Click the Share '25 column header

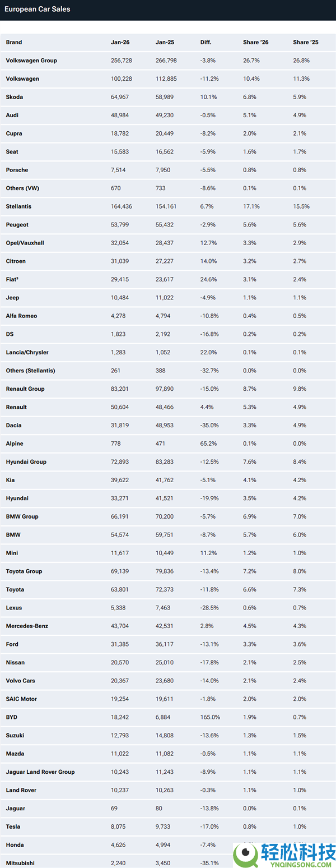305,43
